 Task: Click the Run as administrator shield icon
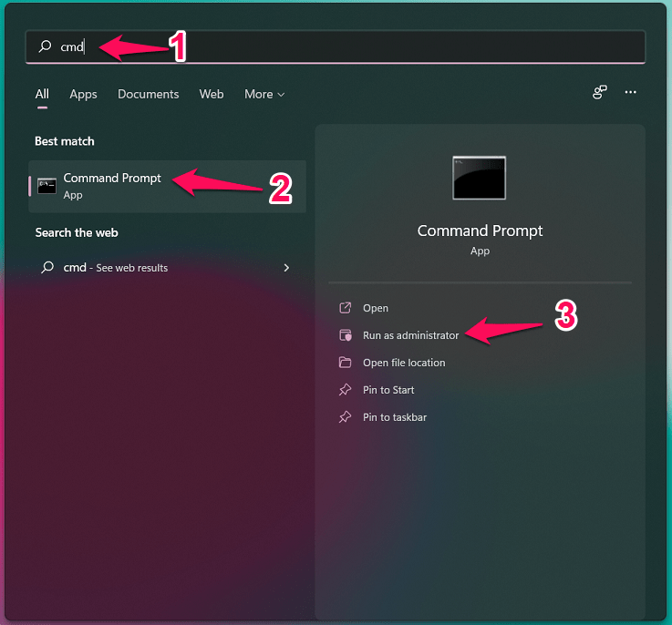point(345,335)
